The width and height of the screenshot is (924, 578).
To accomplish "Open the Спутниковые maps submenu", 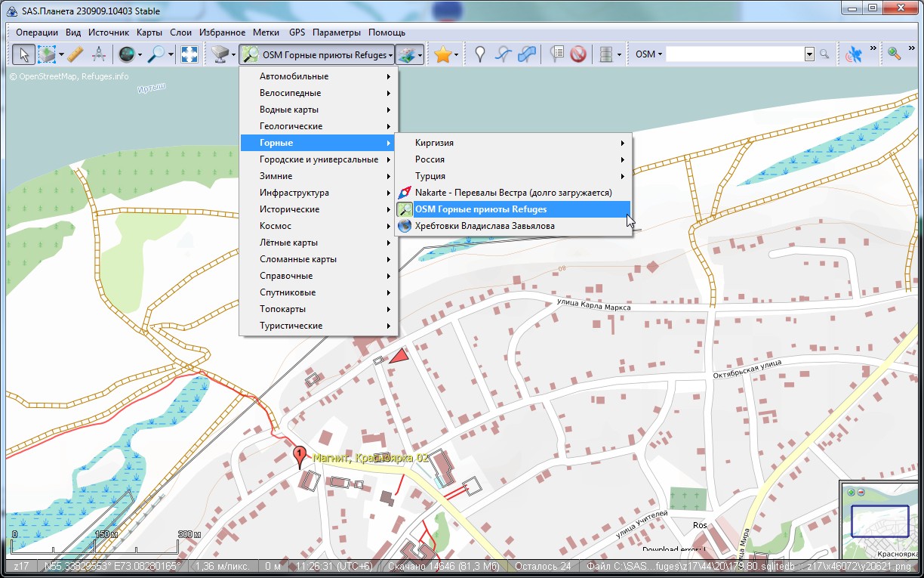I will pos(319,292).
